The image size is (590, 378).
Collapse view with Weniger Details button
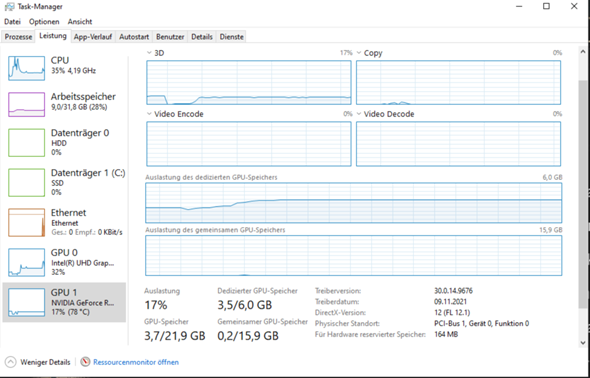(x=38, y=362)
